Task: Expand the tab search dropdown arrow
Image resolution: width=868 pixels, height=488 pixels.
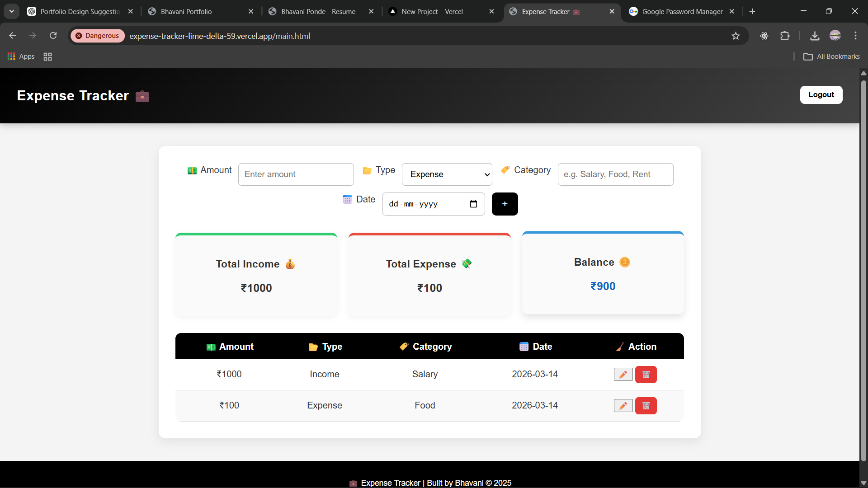Action: pos(12,11)
